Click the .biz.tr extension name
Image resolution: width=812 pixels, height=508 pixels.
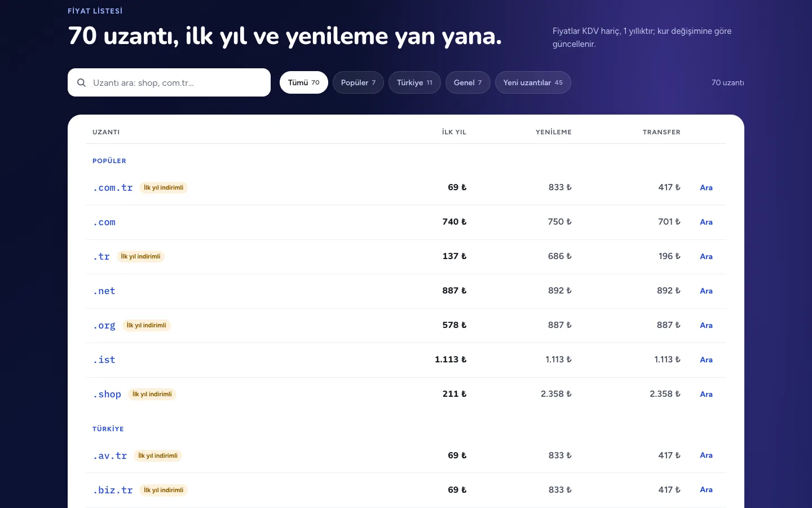pos(113,490)
